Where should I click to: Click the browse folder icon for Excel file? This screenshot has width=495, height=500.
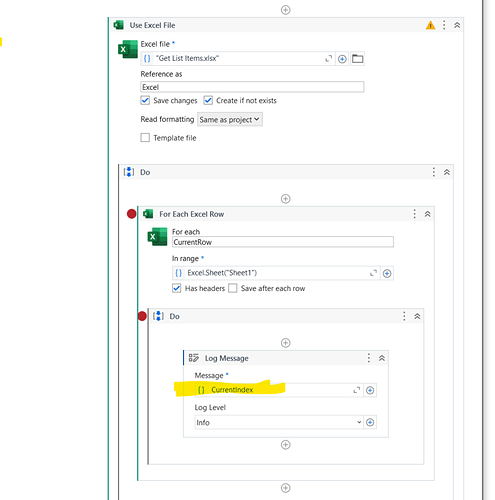pos(357,59)
